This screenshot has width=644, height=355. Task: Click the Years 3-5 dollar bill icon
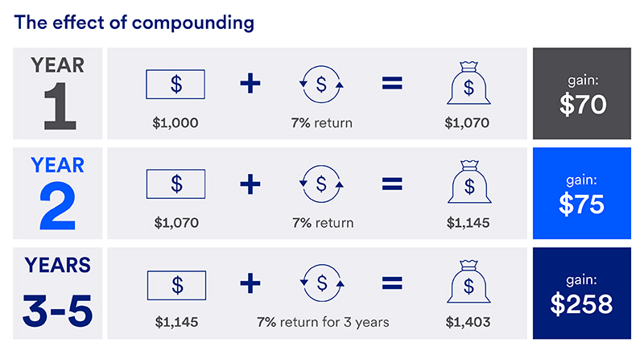pyautogui.click(x=175, y=283)
